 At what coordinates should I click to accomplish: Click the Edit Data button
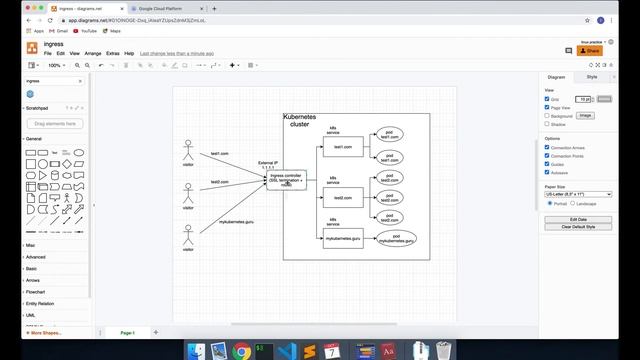[578, 219]
